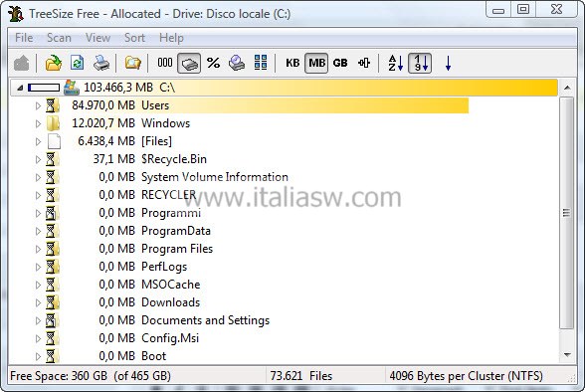
Task: Click the refresh scan icon
Action: (x=77, y=63)
